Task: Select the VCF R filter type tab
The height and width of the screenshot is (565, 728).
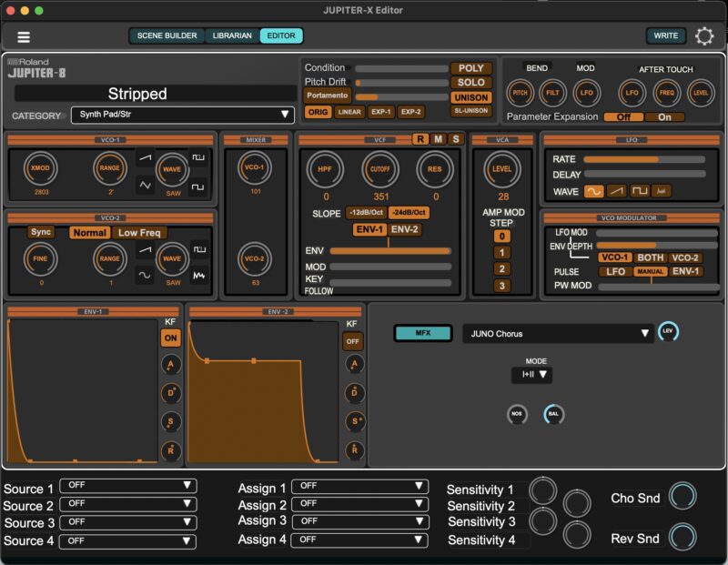Action: click(420, 139)
